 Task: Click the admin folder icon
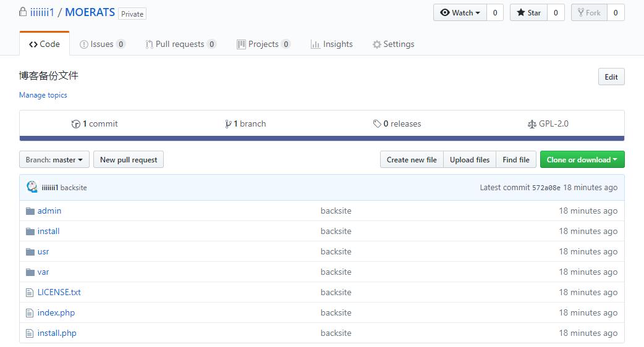coord(30,211)
